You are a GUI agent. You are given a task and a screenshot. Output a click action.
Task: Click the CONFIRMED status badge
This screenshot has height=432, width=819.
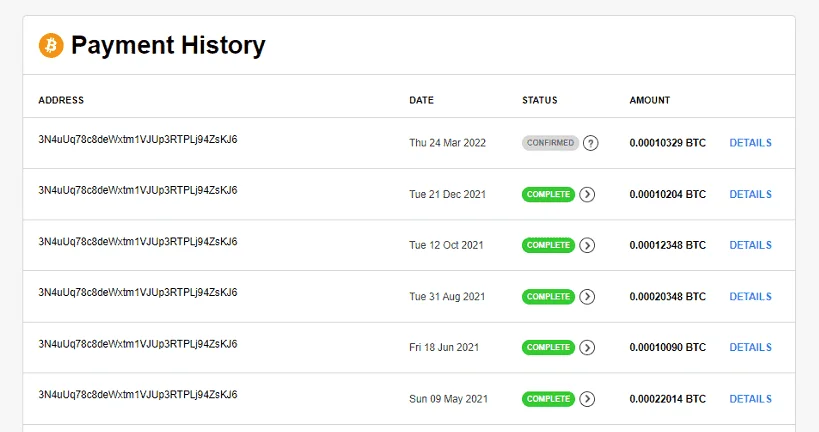click(x=550, y=143)
